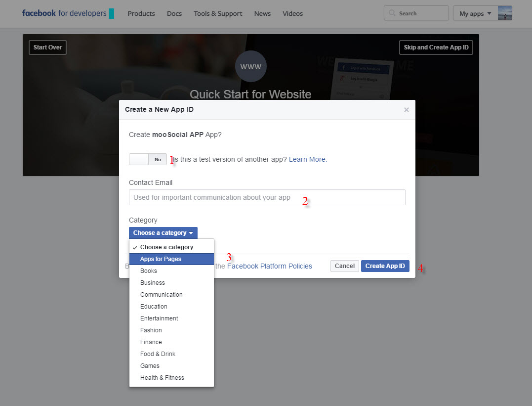Click the search magnifier icon
This screenshot has height=406, width=532.
point(392,13)
